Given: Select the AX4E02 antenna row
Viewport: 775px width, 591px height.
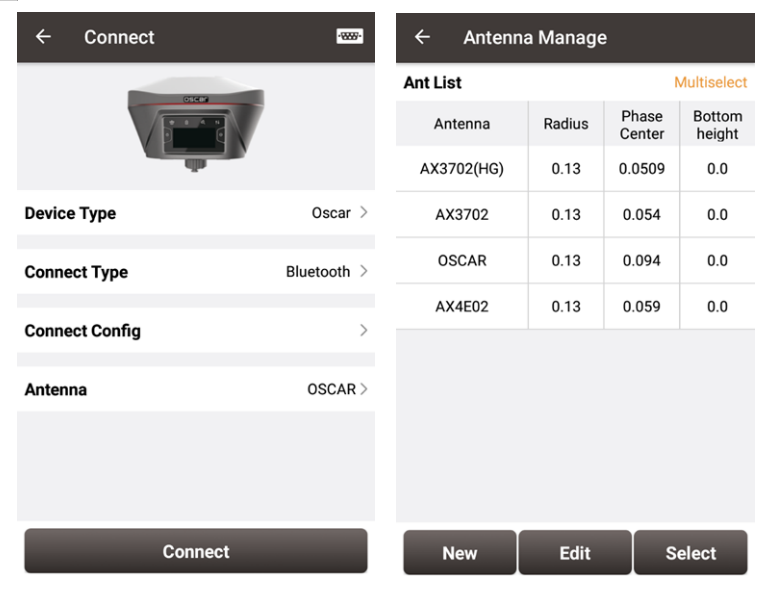Looking at the screenshot, I should point(575,306).
